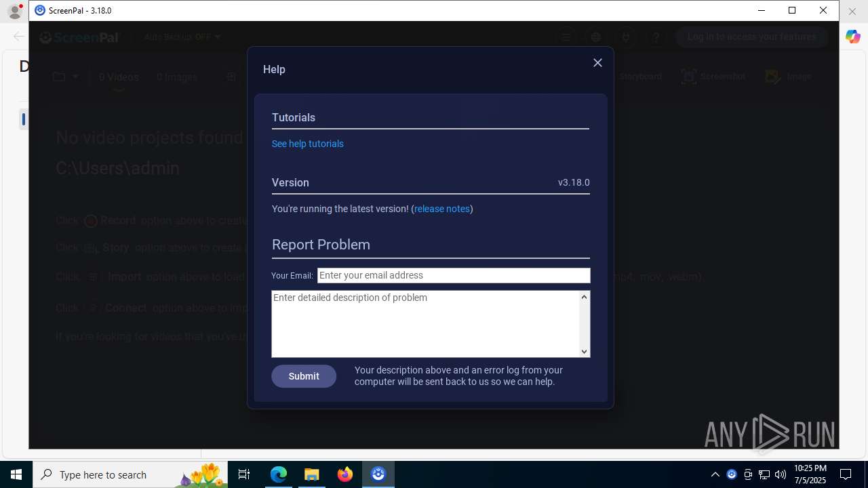Open the notification center icon
Viewport: 868px width, 488px height.
pos(846,474)
